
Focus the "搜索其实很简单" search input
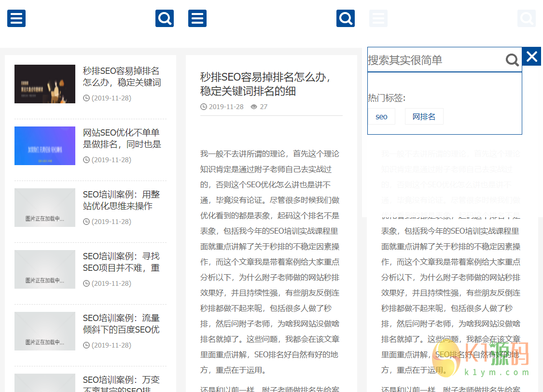pyautogui.click(x=434, y=60)
